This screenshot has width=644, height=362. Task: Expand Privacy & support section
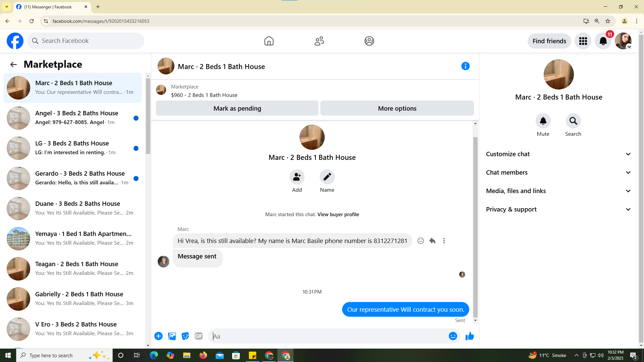(x=558, y=209)
